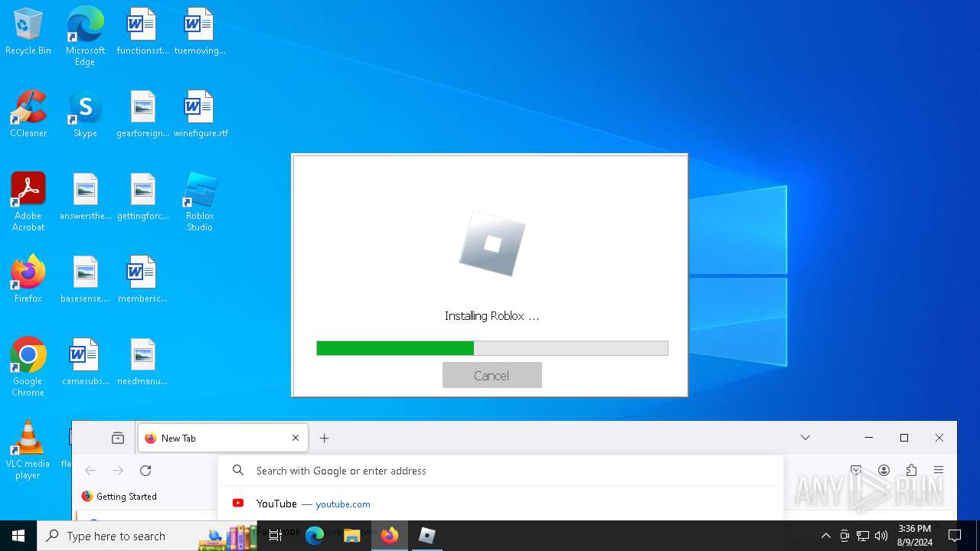Open Firefox extensions puzzle icon

(911, 470)
